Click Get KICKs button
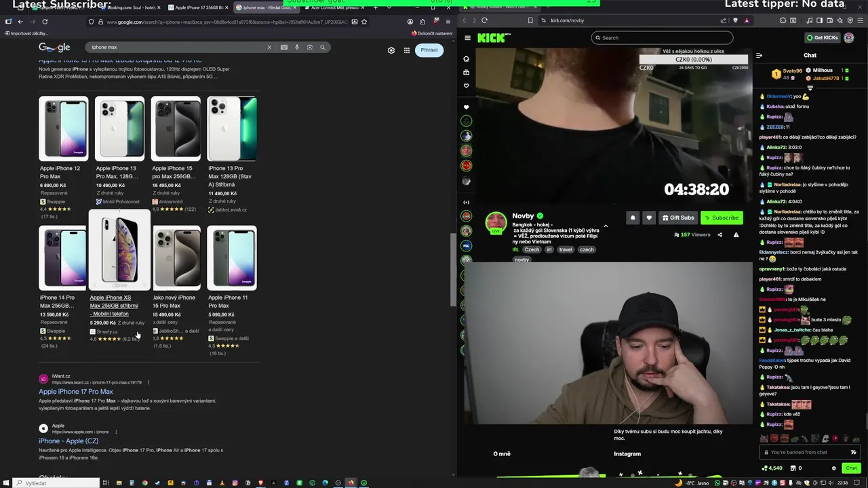This screenshot has height=488, width=868. (822, 38)
